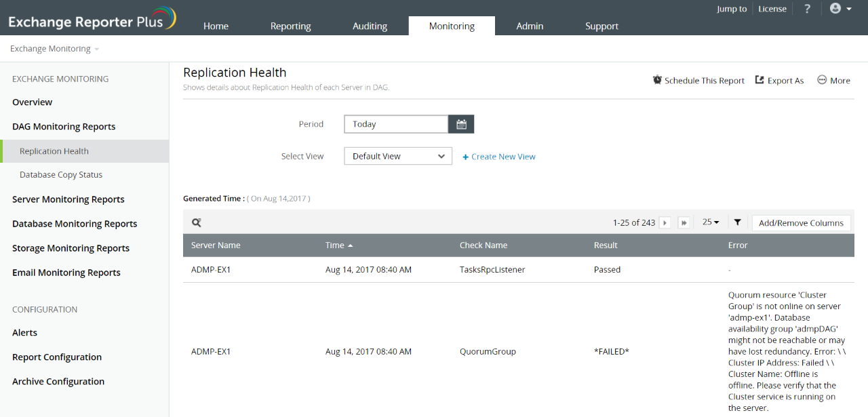
Task: Click the *FAILED* result cell
Action: (x=612, y=352)
